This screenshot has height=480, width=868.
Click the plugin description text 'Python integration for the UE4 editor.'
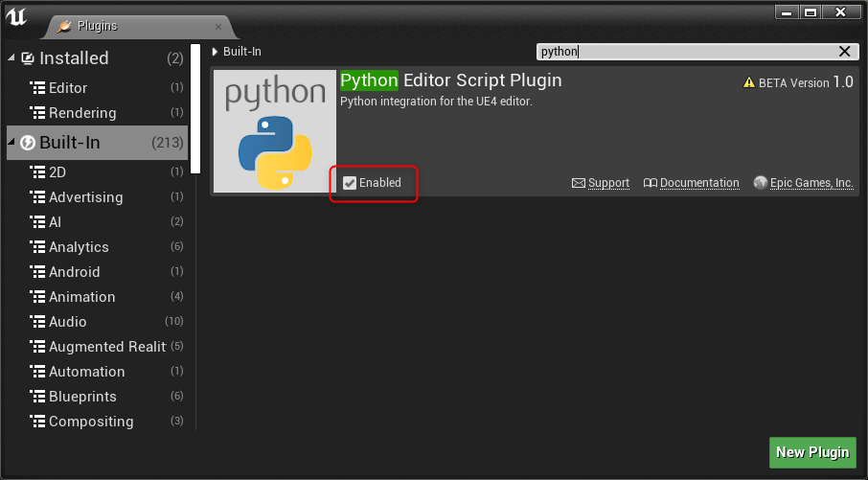pyautogui.click(x=436, y=102)
